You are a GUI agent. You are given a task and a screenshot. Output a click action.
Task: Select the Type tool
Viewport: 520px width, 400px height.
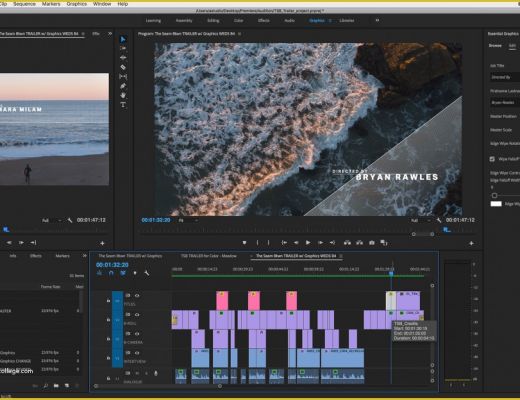[123, 105]
